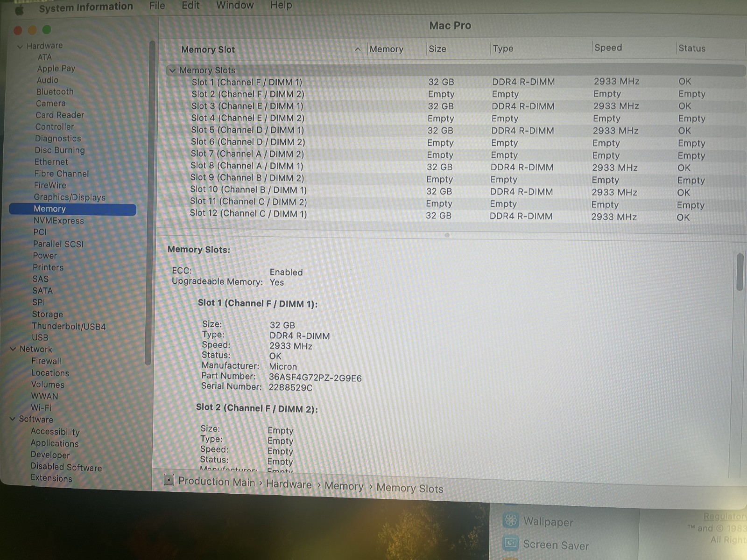Open the Edit menu
This screenshot has width=747, height=560.
point(190,6)
